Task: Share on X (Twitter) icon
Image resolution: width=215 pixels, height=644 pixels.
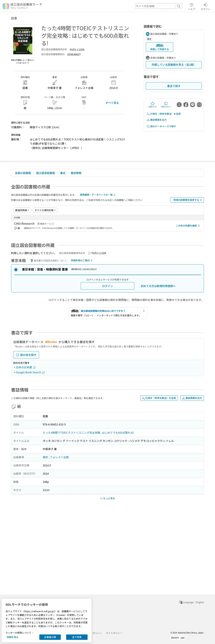Action: pos(179,104)
